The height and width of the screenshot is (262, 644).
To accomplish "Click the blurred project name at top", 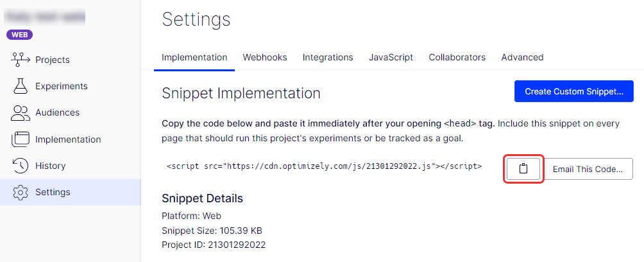I will (x=45, y=17).
